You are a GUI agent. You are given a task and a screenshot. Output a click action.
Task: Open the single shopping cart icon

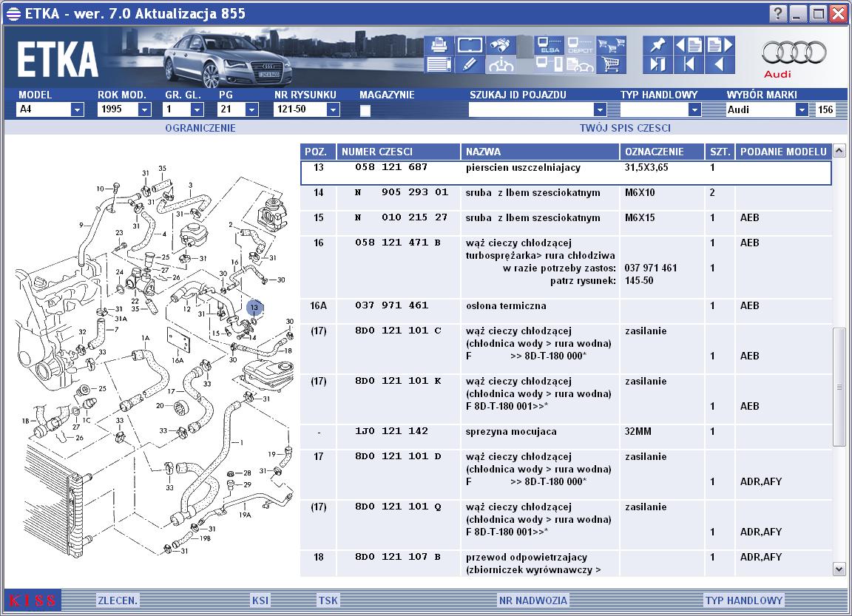point(612,64)
